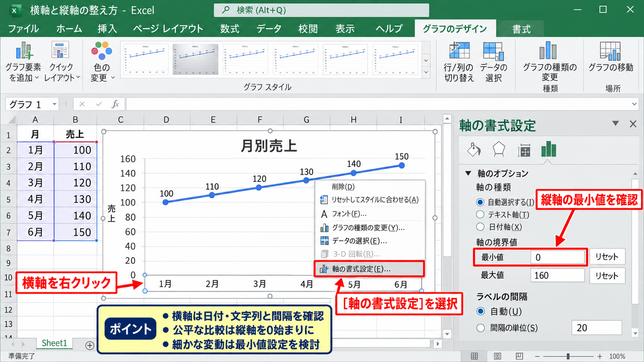Open the 軸の書式設定 pane options dropdown
This screenshot has width=644, height=362.
[615, 123]
